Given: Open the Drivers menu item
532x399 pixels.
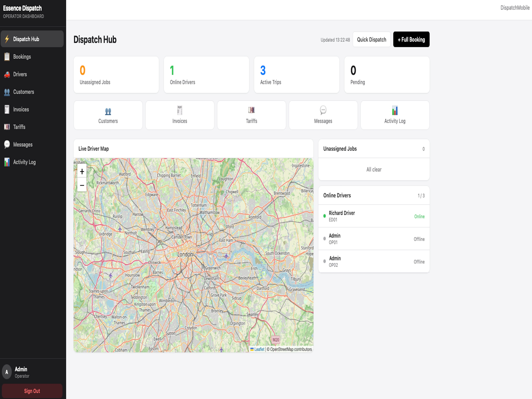Looking at the screenshot, I should (x=32, y=75).
